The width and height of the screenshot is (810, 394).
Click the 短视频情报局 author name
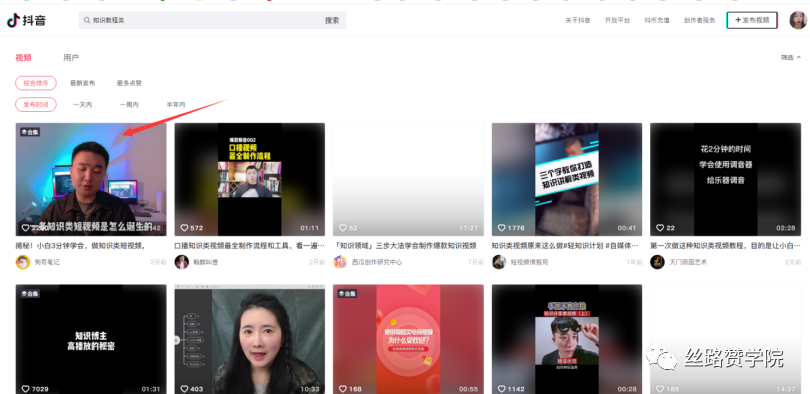529,262
